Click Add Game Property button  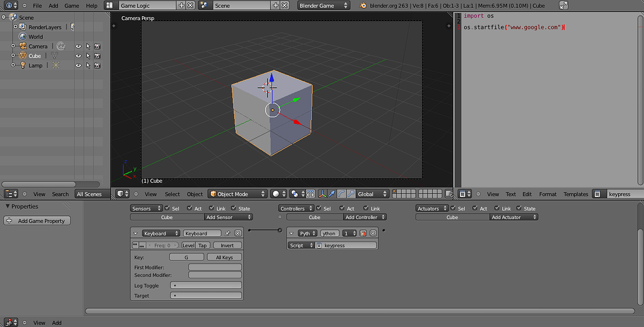coord(37,220)
